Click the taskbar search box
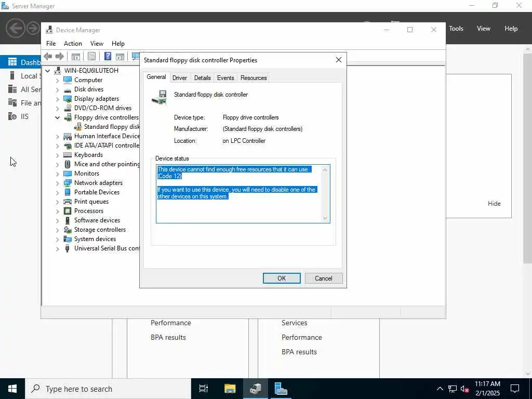The image size is (532, 399). (108, 389)
